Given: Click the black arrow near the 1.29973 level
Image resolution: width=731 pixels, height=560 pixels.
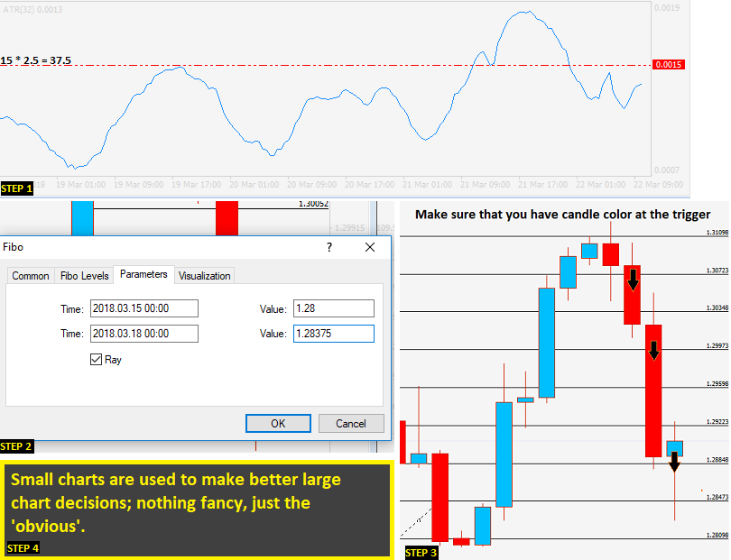Looking at the screenshot, I should [653, 351].
